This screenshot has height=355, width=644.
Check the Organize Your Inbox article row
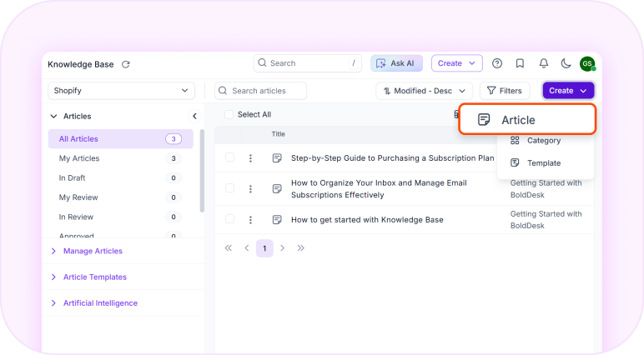[229, 188]
